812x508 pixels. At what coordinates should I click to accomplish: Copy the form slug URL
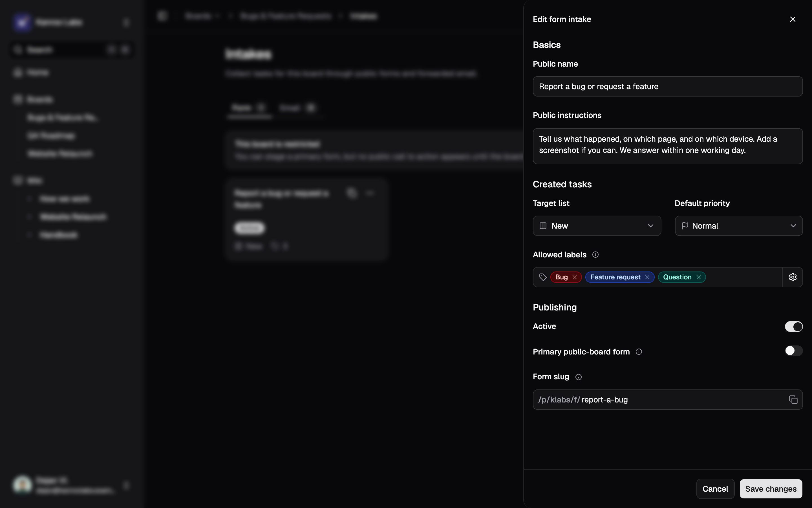click(x=793, y=399)
